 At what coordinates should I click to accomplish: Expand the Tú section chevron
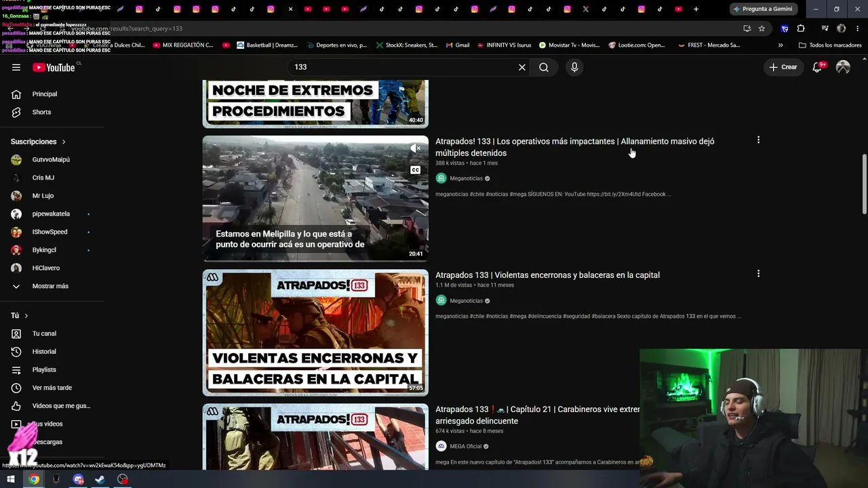[26, 316]
